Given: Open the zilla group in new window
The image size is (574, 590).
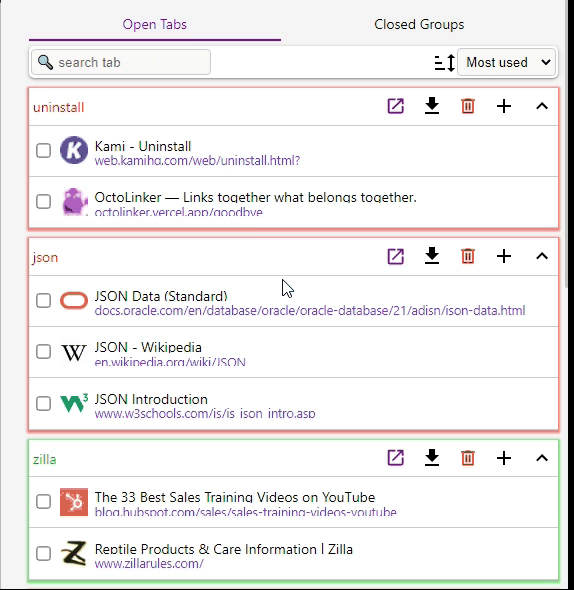Looking at the screenshot, I should pyautogui.click(x=396, y=458).
